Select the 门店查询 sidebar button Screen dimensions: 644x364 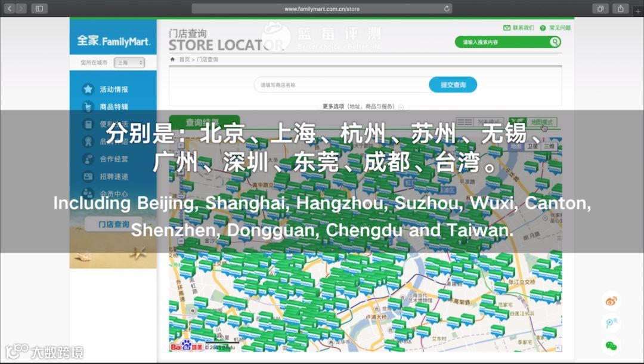click(x=113, y=224)
